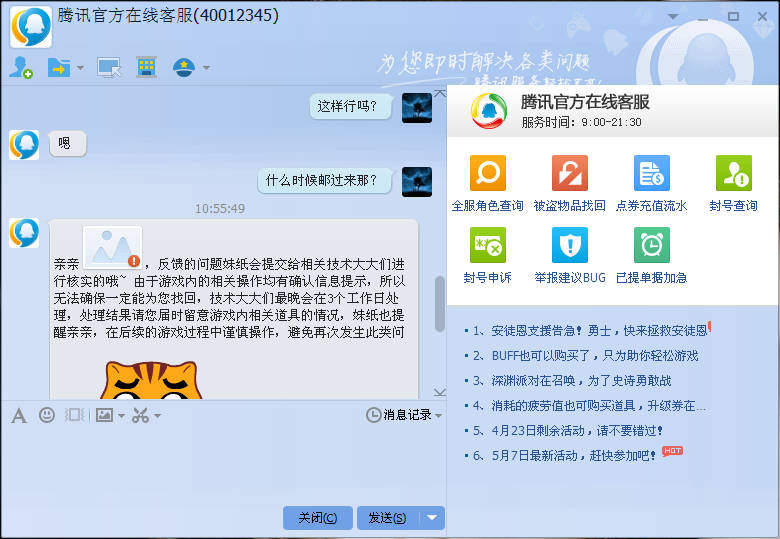The width and height of the screenshot is (780, 539).
Task: Open 举报建议BUG shield icon
Action: point(570,245)
